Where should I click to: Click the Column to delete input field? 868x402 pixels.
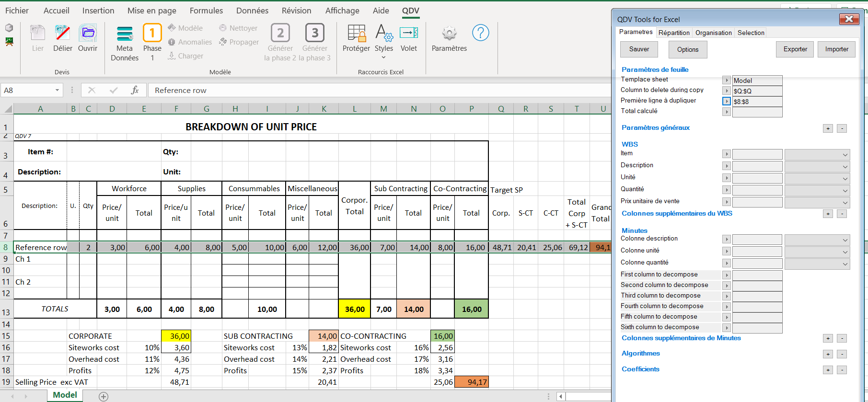pyautogui.click(x=757, y=91)
